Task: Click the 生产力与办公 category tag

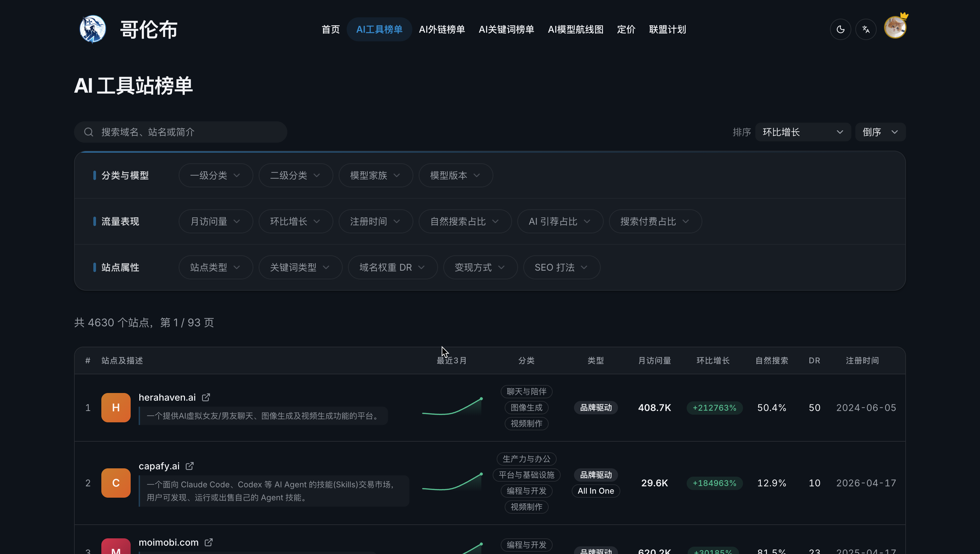Action: (x=527, y=459)
